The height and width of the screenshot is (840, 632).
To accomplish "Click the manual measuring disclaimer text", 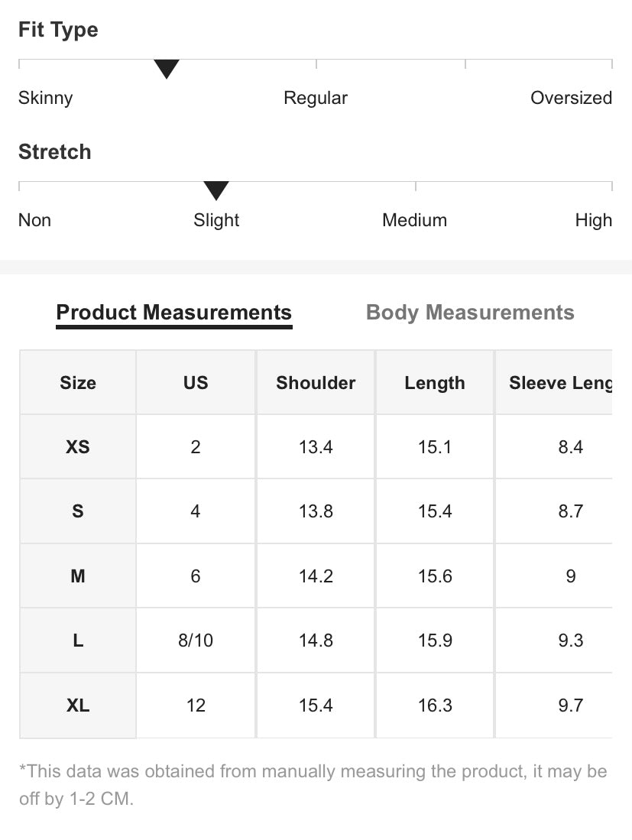I will click(313, 785).
